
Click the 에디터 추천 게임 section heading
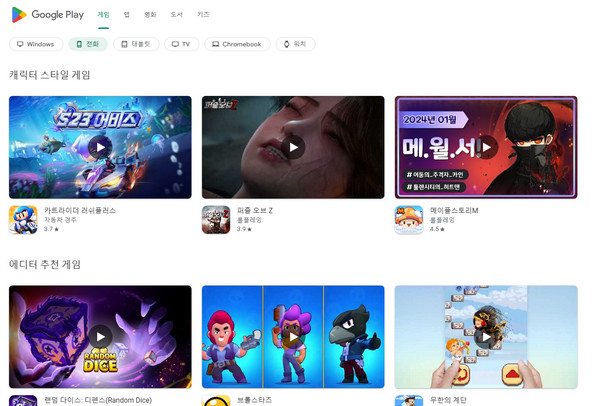(x=45, y=264)
